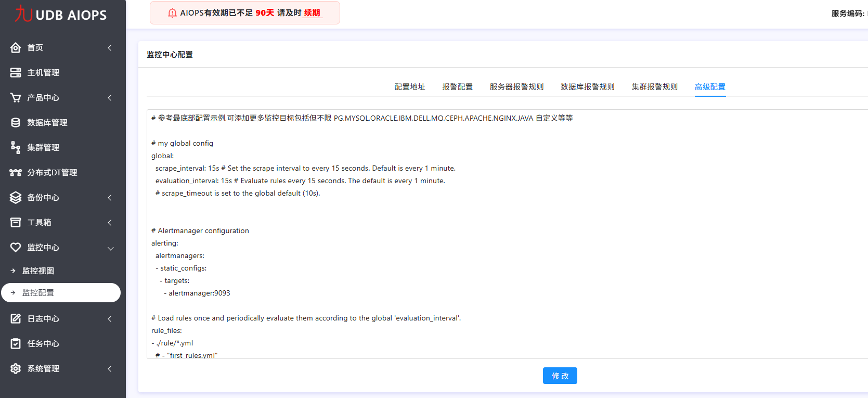Viewport: 868px width, 398px height.
Task: Click the backup center layers icon
Action: click(x=16, y=198)
